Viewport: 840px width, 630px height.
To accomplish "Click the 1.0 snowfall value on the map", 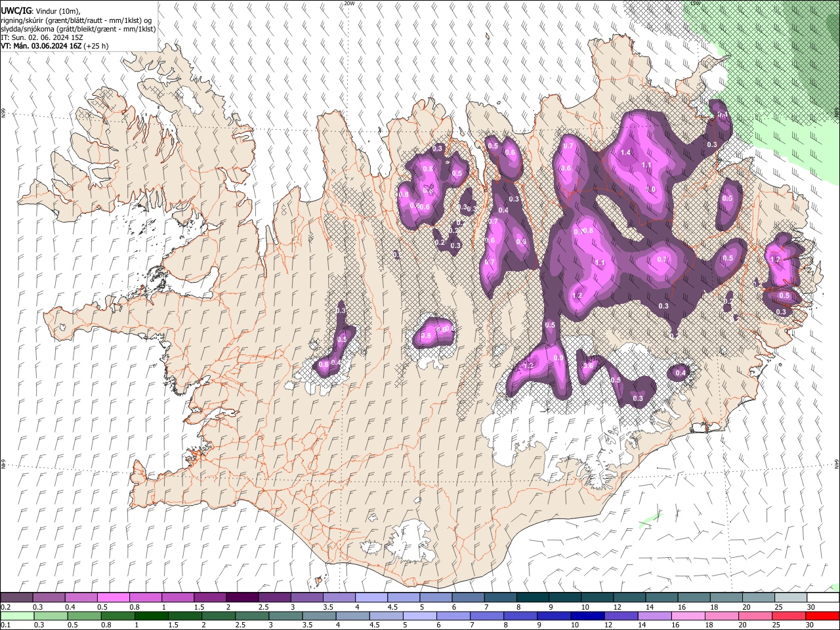I will pos(651,189).
